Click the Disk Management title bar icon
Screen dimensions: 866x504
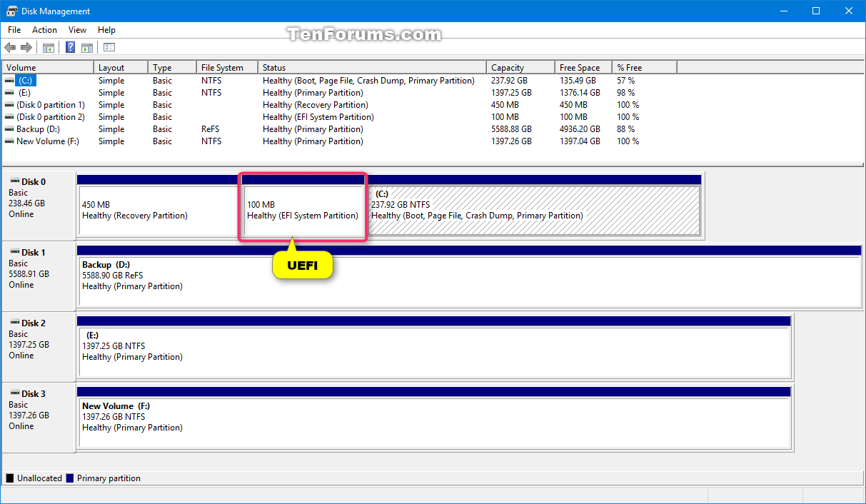[x=11, y=11]
